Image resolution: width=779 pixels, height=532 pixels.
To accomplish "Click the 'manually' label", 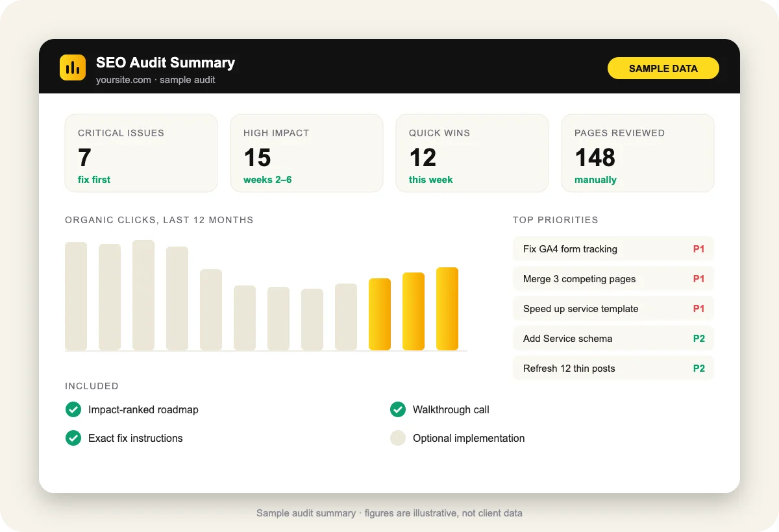I will click(595, 180).
